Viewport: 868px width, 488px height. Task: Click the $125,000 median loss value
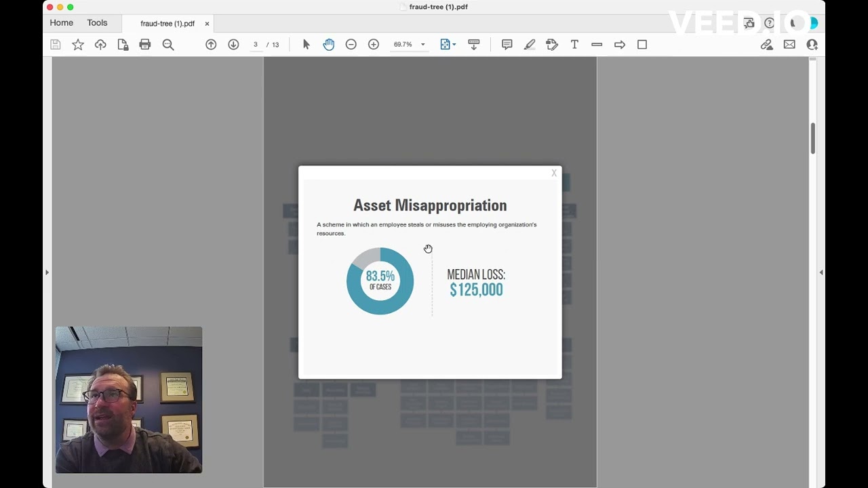[476, 290]
